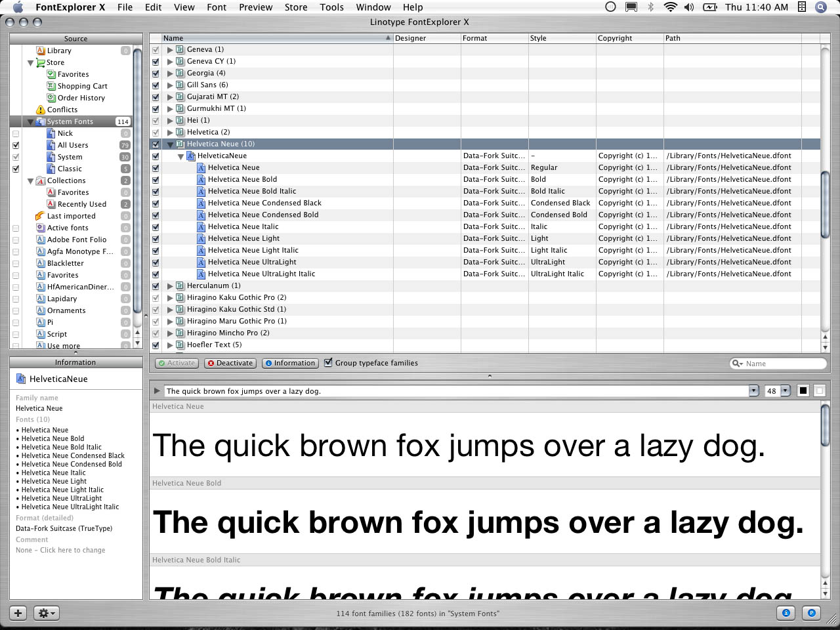Open the Font menu
This screenshot has width=840, height=630.
click(x=217, y=7)
